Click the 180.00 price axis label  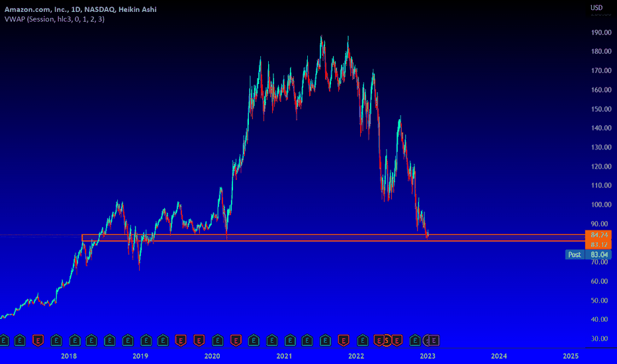point(601,52)
